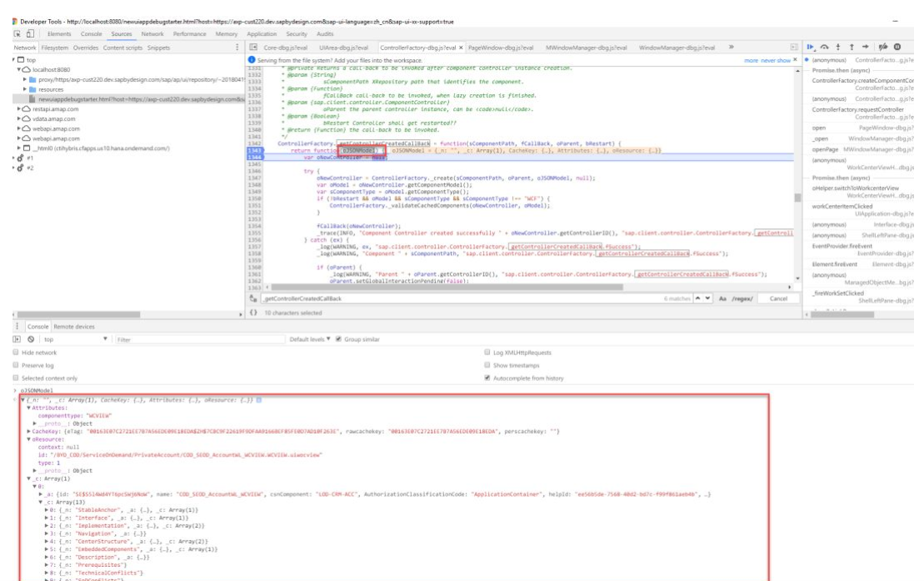924x581 pixels.
Task: Click the Step arrow debugger icon
Action: point(865,47)
